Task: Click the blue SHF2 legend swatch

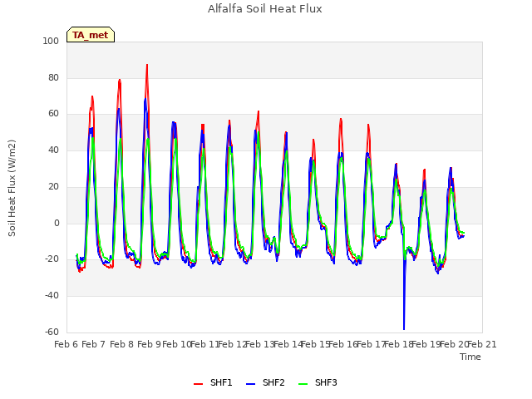Action: tap(250, 384)
